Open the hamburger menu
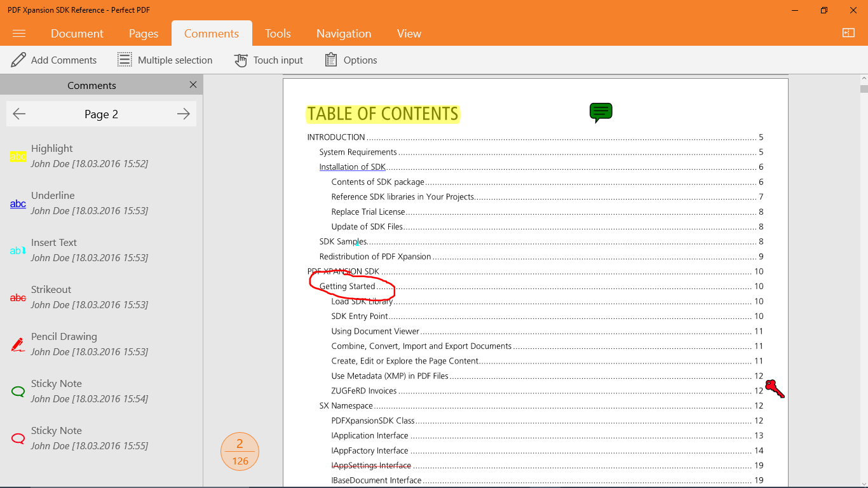Image resolution: width=868 pixels, height=488 pixels. (x=19, y=34)
